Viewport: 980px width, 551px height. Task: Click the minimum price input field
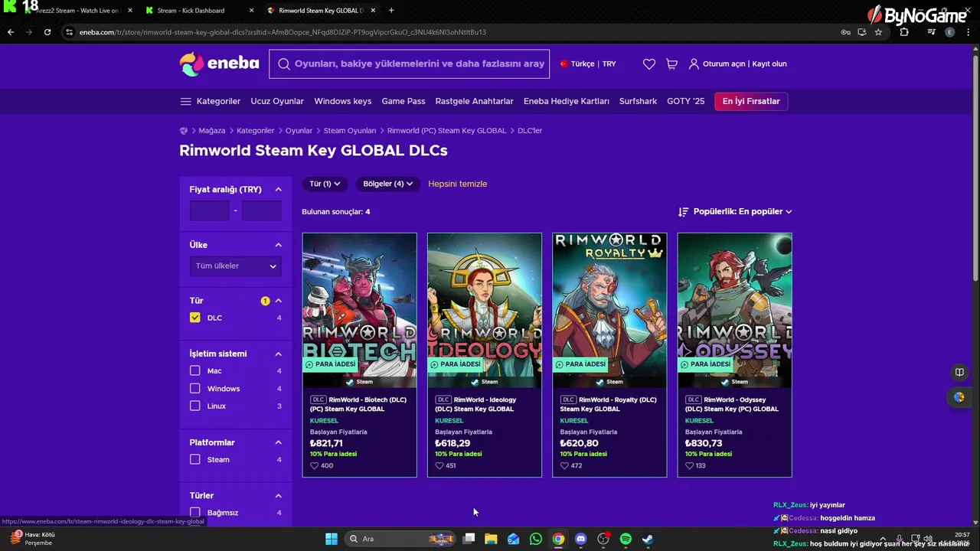210,210
